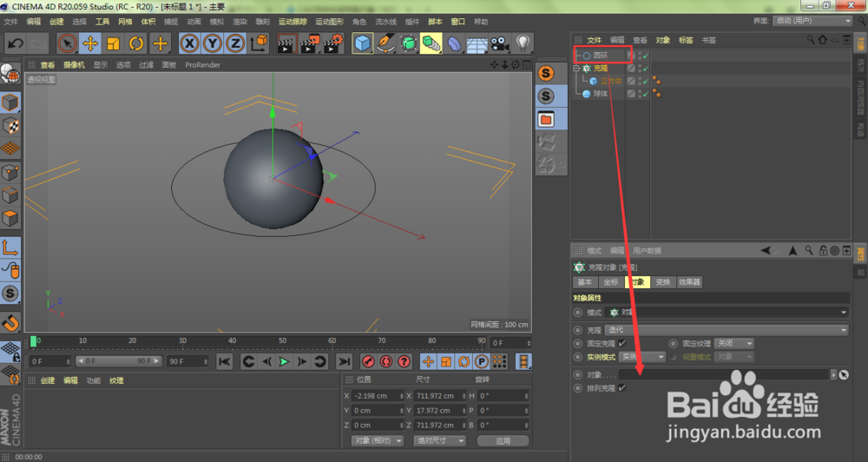Open the 模式 对象 dropdown
This screenshot has height=462, width=868.
(727, 313)
